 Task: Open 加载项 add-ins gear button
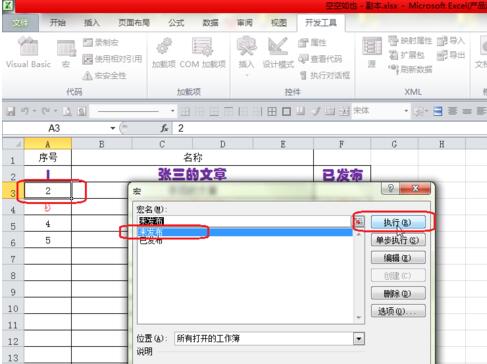point(164,53)
